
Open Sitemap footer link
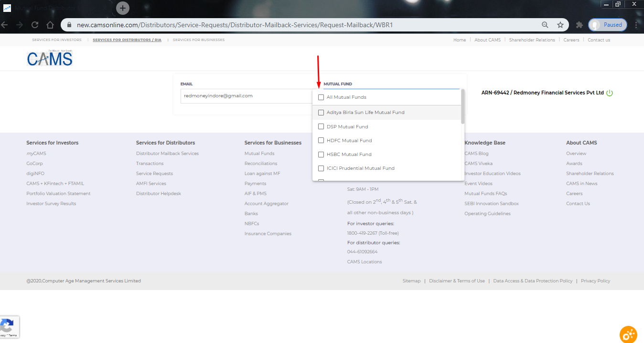pos(411,281)
